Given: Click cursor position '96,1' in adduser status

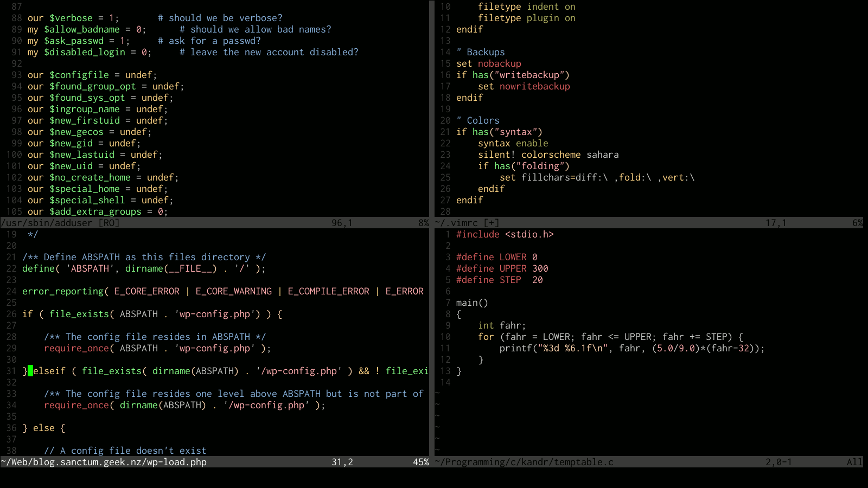Looking at the screenshot, I should pos(342,223).
